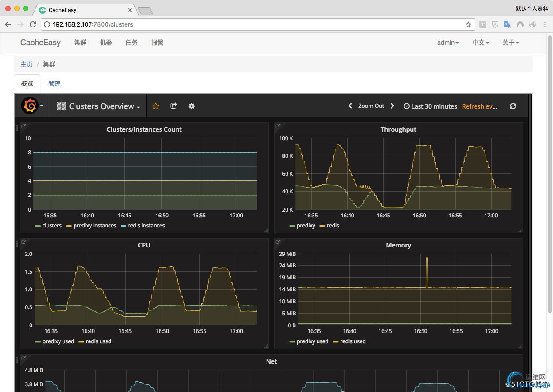Bookmark page with star in address bar
This screenshot has width=553, height=392.
[468, 24]
